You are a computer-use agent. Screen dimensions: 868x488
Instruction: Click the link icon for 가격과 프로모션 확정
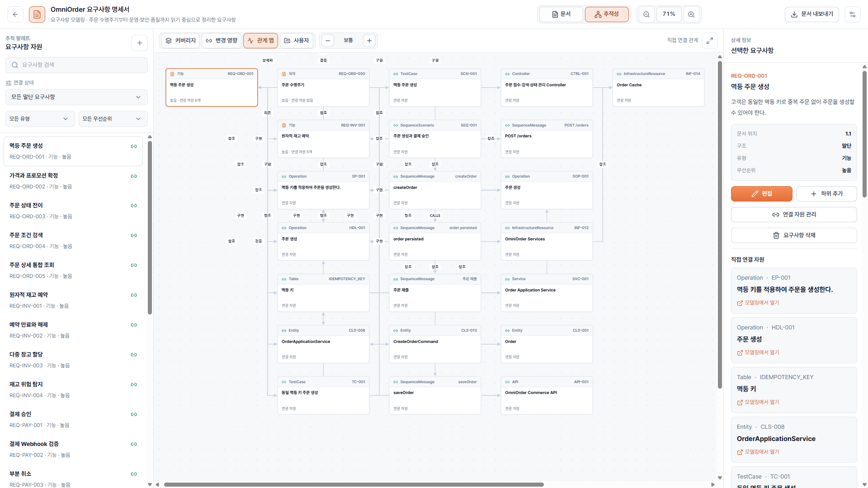134,176
